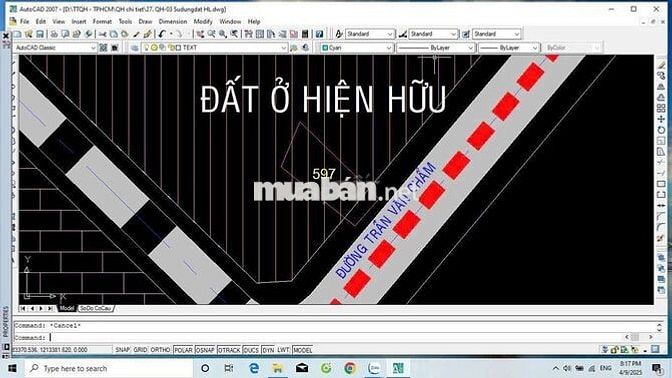Open the QuickCalc calculator icon
The image size is (672, 378).
point(305,34)
